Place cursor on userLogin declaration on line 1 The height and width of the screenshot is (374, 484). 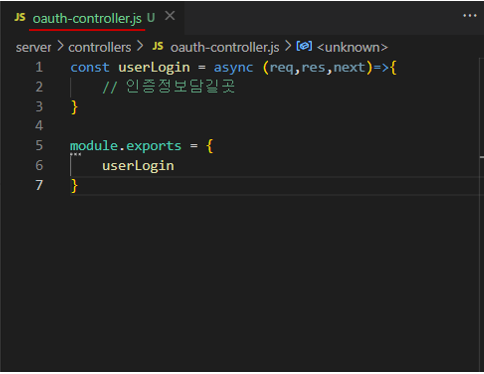(x=154, y=68)
